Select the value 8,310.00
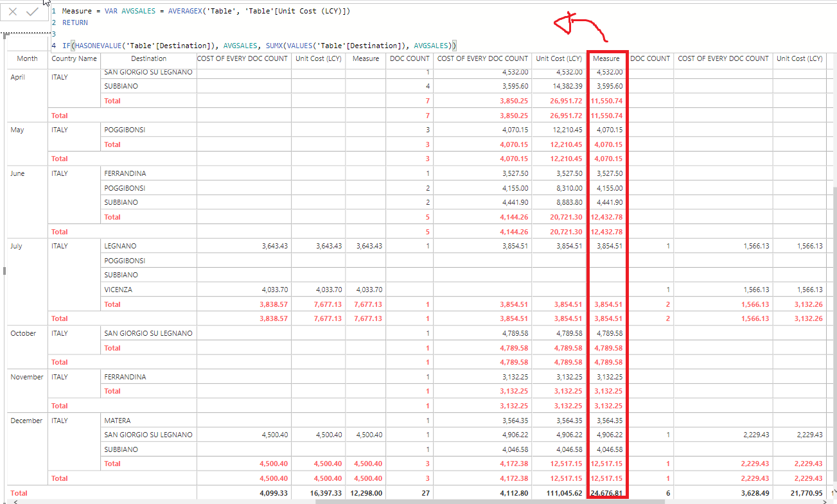Image resolution: width=837 pixels, height=504 pixels. pyautogui.click(x=569, y=188)
